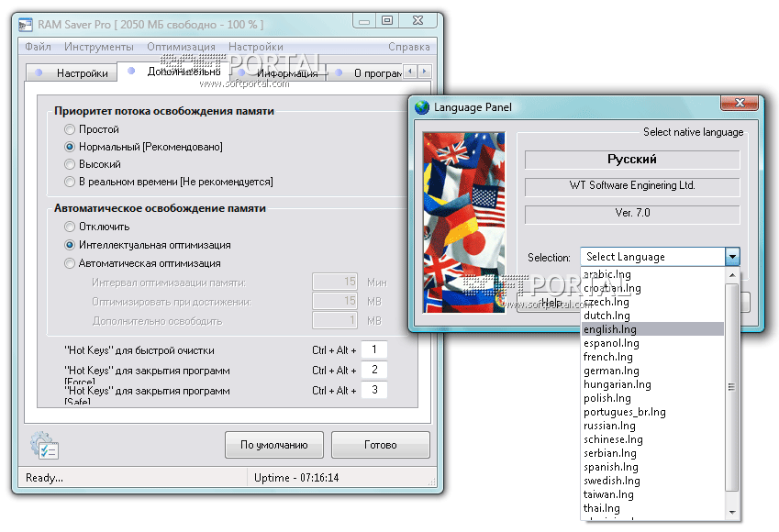Select the Высокий priority radio button
The width and height of the screenshot is (779, 532).
point(70,164)
